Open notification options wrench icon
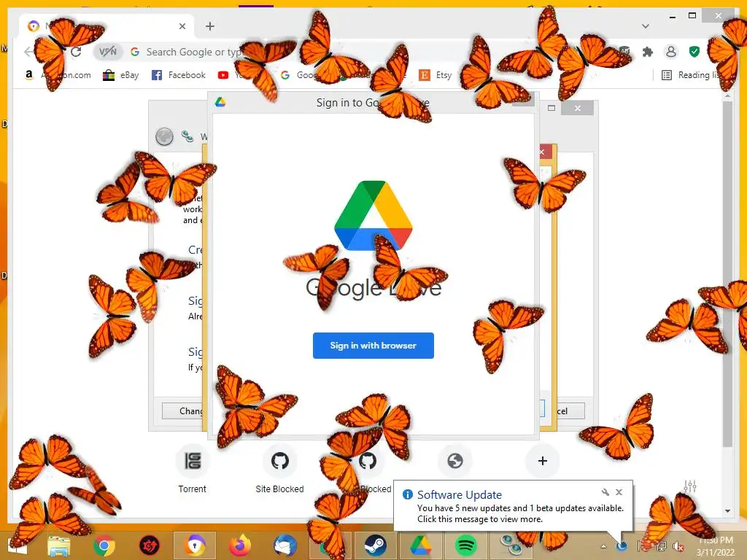Screen dimensions: 747x560 pyautogui.click(x=605, y=492)
